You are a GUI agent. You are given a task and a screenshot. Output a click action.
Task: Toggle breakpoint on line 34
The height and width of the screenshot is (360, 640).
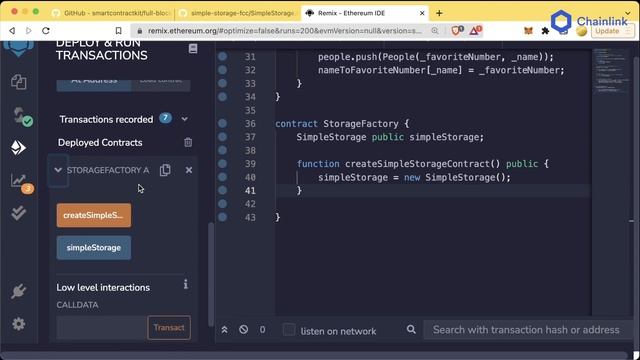coord(222,97)
